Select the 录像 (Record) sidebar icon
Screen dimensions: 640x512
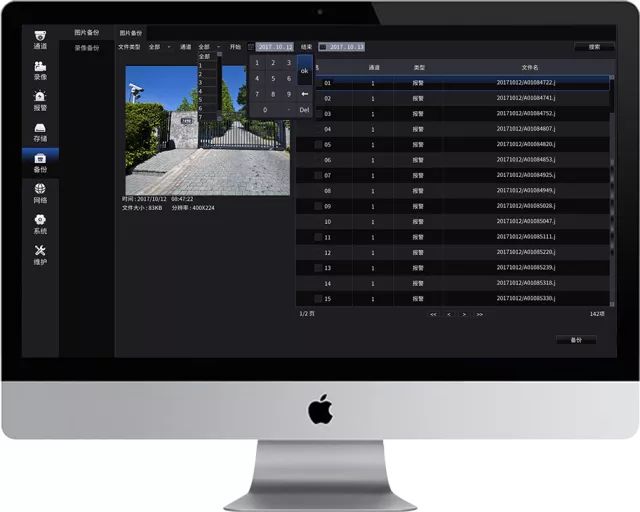(40, 66)
